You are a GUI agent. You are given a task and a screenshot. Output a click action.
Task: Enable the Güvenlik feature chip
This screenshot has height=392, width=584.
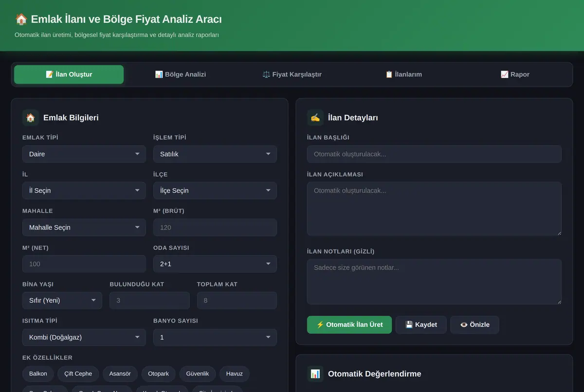coord(198,374)
